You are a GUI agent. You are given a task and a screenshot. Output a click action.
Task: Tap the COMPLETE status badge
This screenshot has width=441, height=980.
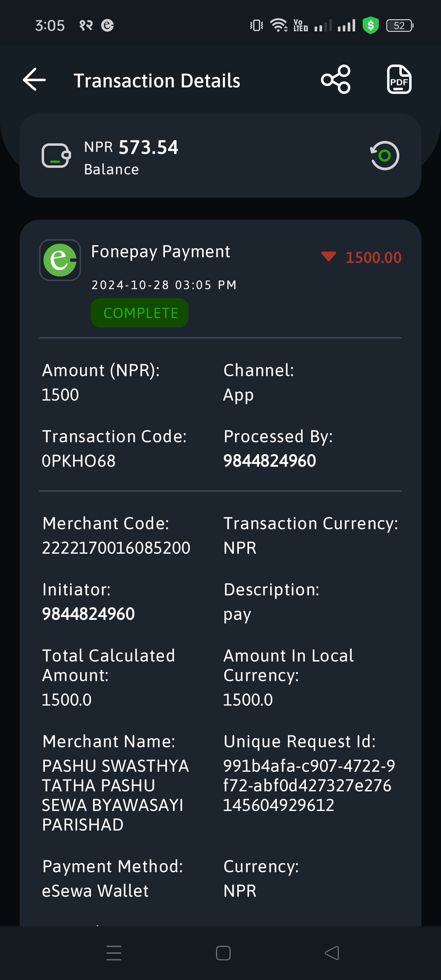click(140, 313)
